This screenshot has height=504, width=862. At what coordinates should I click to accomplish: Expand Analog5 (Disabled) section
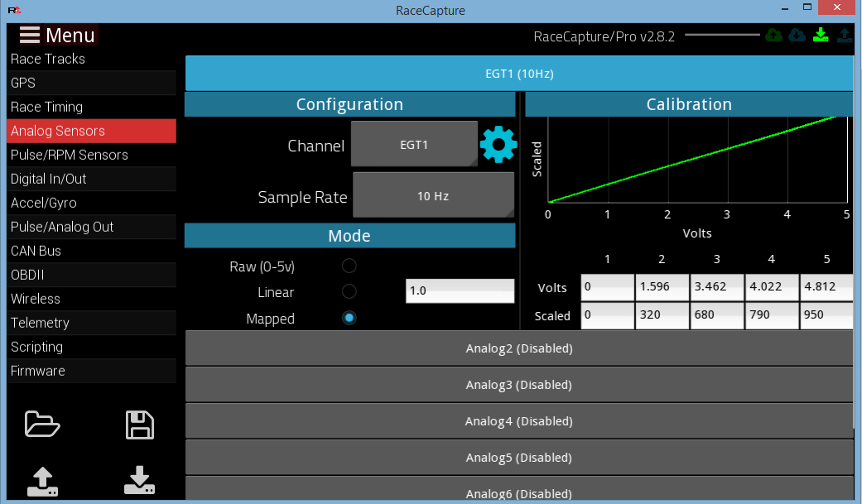click(519, 457)
